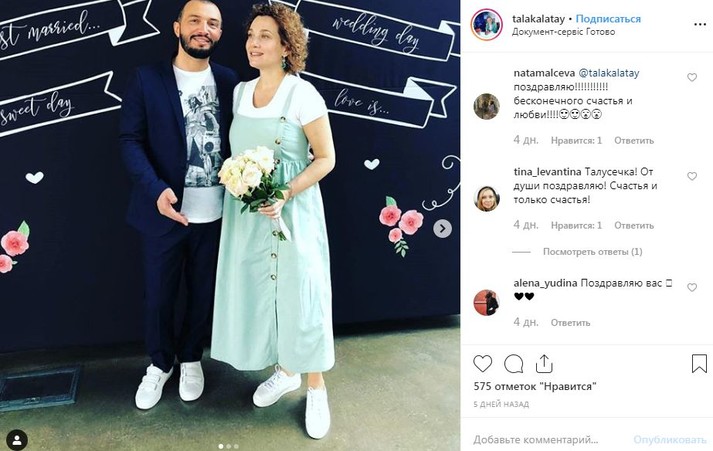The image size is (713, 451).
Task: Show tagged people icon on photo
Action: pyautogui.click(x=17, y=440)
